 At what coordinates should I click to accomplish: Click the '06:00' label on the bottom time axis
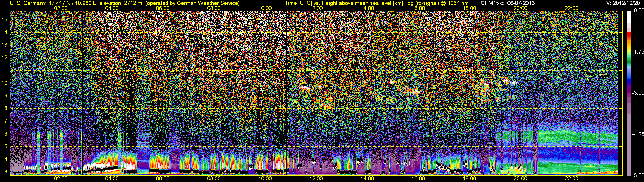(x=163, y=179)
